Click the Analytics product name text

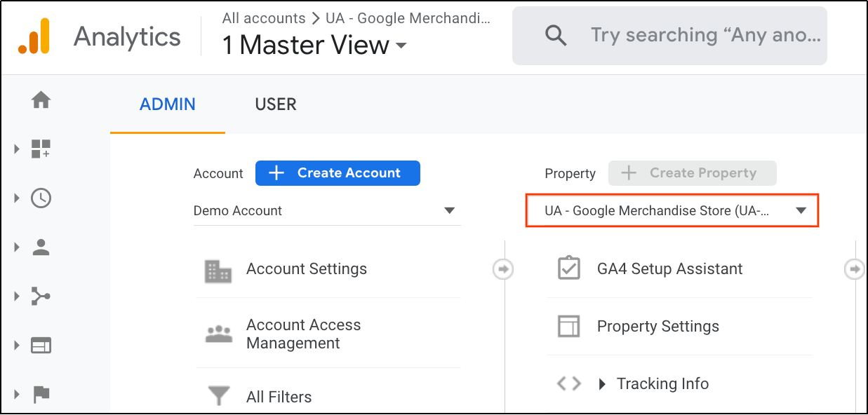point(127,36)
